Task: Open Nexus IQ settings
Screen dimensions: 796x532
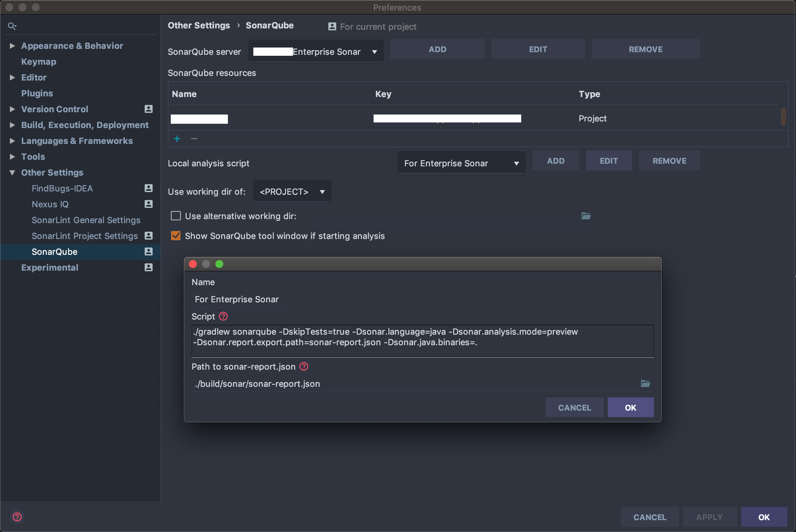Action: 50,204
